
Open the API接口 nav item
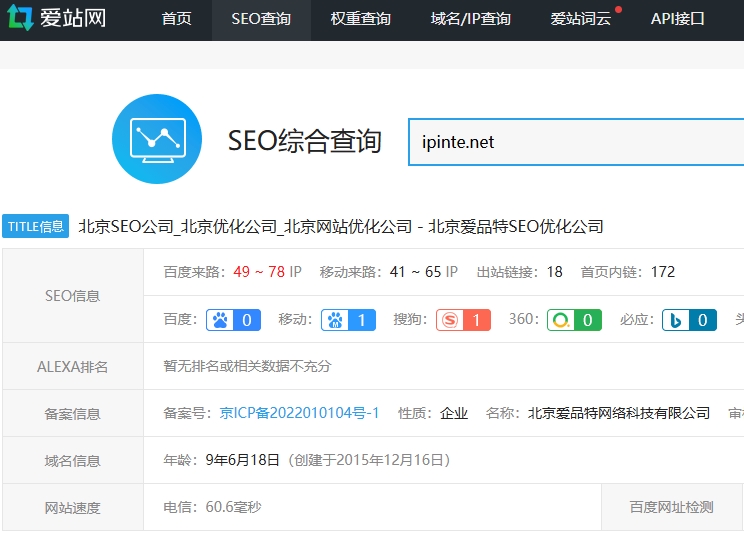[x=677, y=19]
